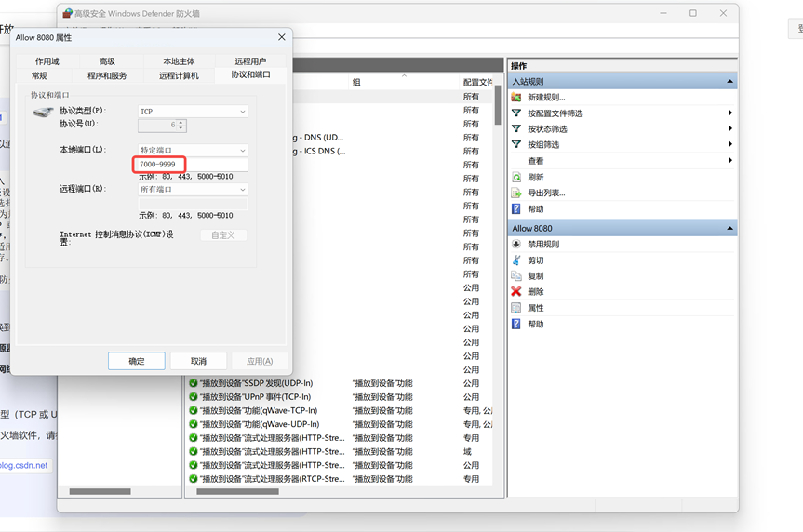Viewport: 803px width, 532px height.
Task: Expand the 按配置文件筛选 submenu arrow
Action: click(x=729, y=113)
